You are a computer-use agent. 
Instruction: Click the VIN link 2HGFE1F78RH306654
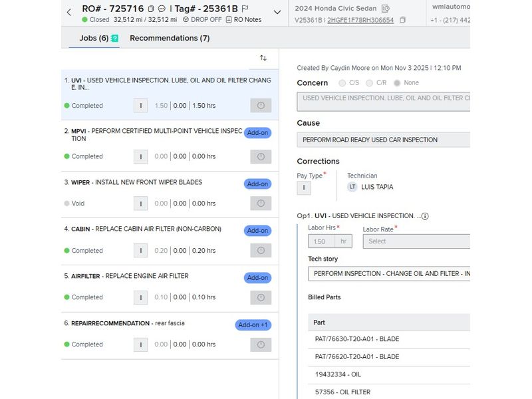pos(360,20)
